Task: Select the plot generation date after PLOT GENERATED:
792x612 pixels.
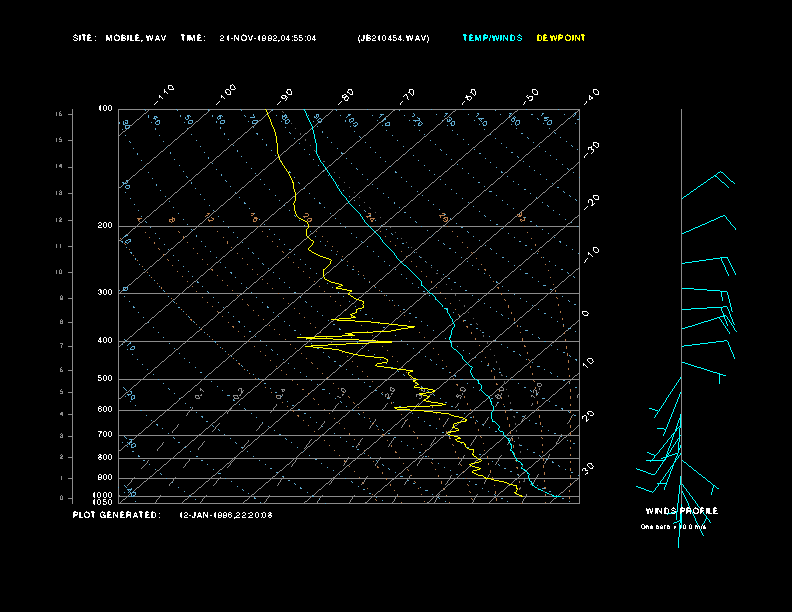Action: coord(226,515)
